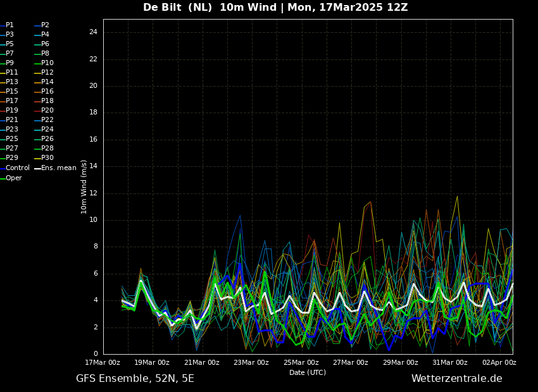This screenshot has width=538, height=392.
Task: Click the P30 legend label
Action: tap(47, 158)
